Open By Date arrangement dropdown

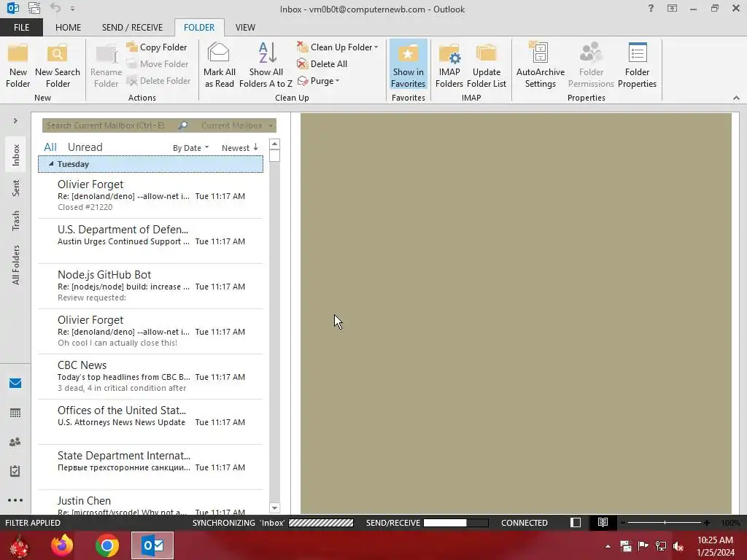[x=190, y=147]
